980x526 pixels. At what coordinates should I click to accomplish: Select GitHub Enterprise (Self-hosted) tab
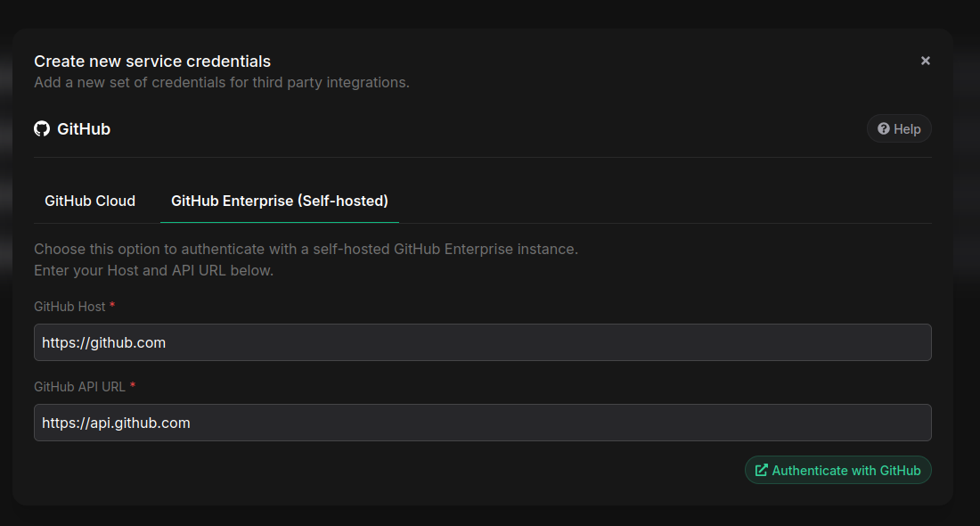(x=279, y=201)
